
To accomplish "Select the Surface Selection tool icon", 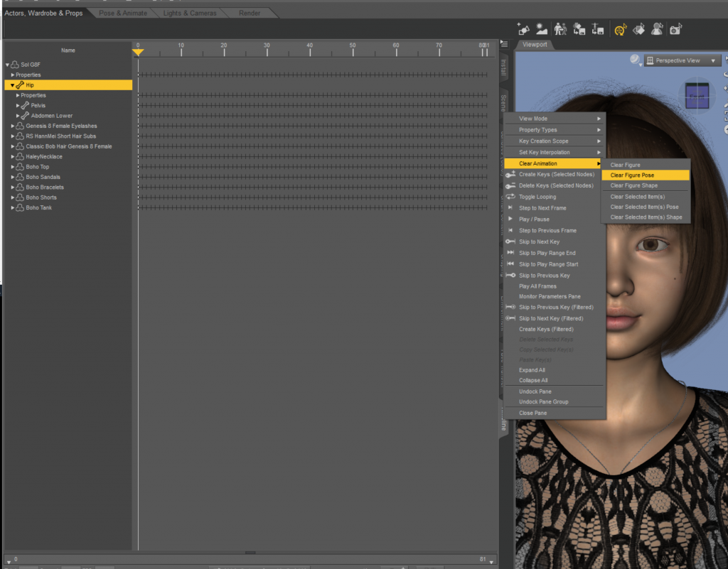I will (x=638, y=29).
